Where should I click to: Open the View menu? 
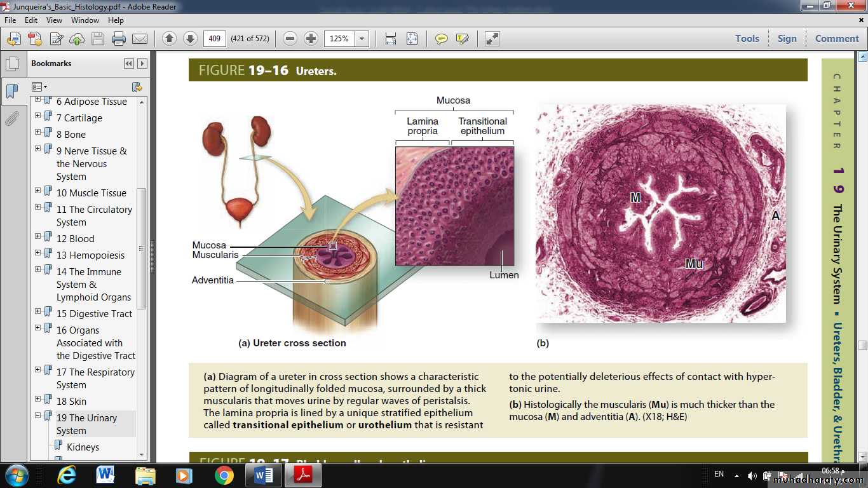54,20
